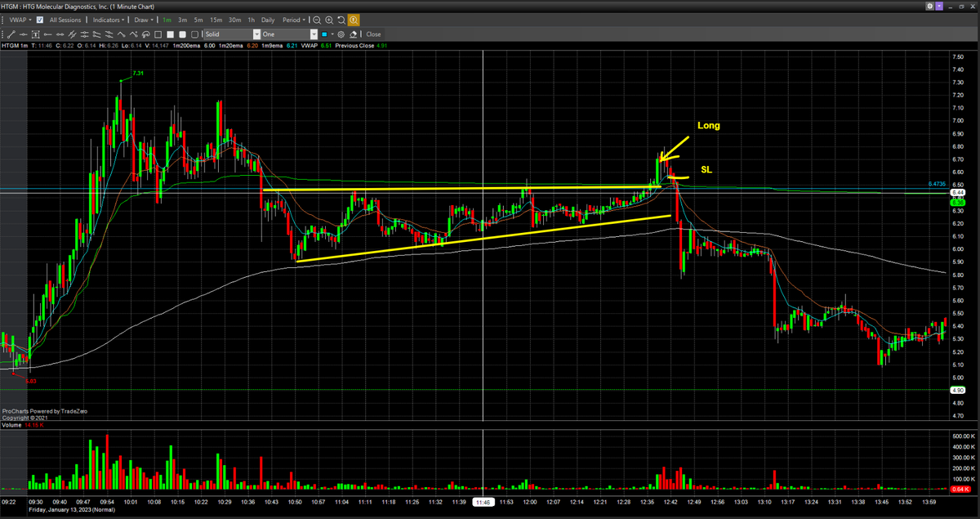This screenshot has height=519, width=980.
Task: Click the 0.64 K volume tag
Action: [x=960, y=489]
